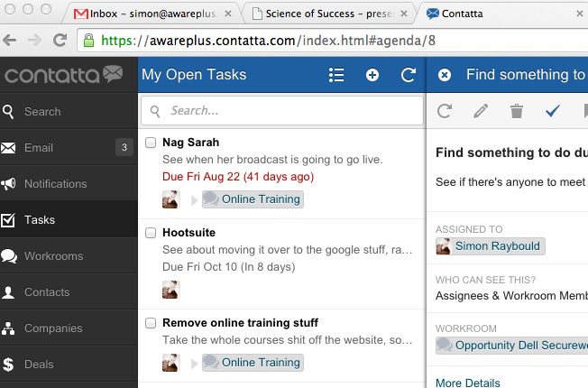Toggle Remove online training stuff checkbox

coord(151,323)
